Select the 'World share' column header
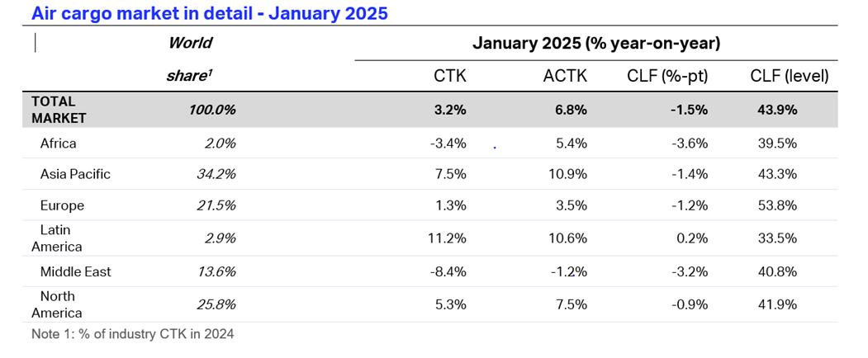 point(189,59)
